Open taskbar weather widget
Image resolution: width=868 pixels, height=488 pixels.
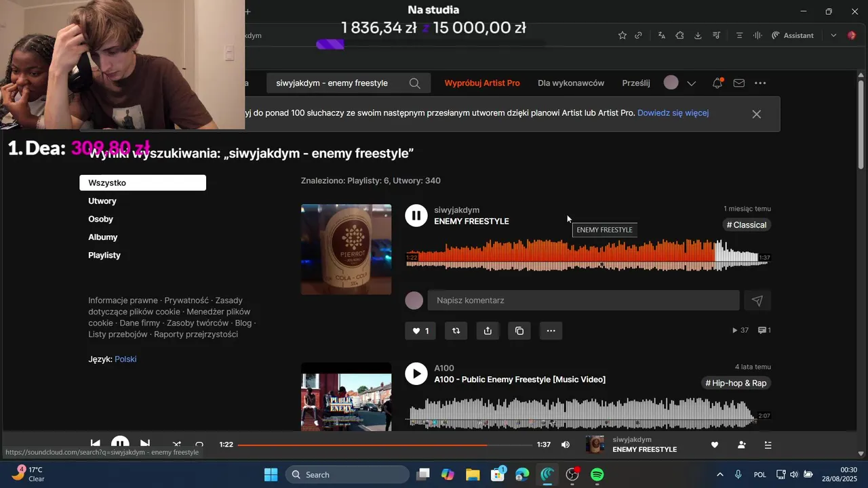pos(28,474)
